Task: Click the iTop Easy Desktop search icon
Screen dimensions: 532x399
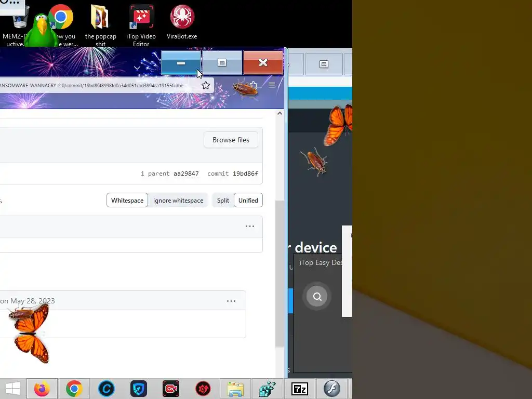Action: 317,297
